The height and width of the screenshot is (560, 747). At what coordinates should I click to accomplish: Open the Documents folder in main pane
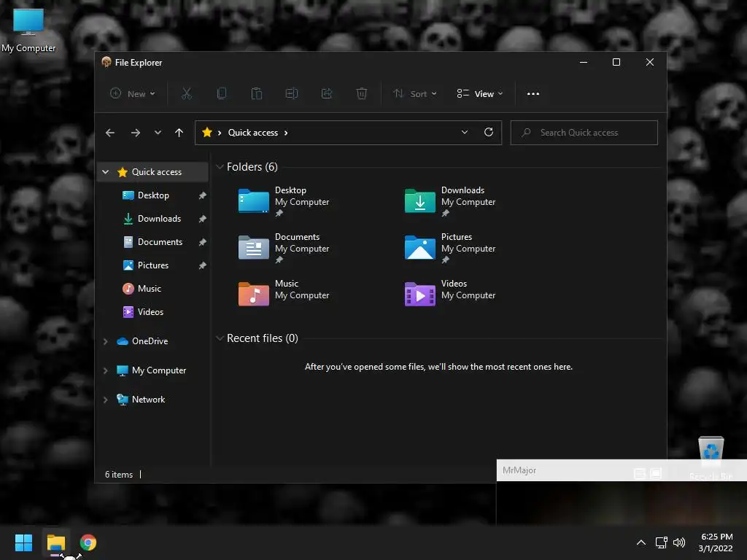[285, 248]
